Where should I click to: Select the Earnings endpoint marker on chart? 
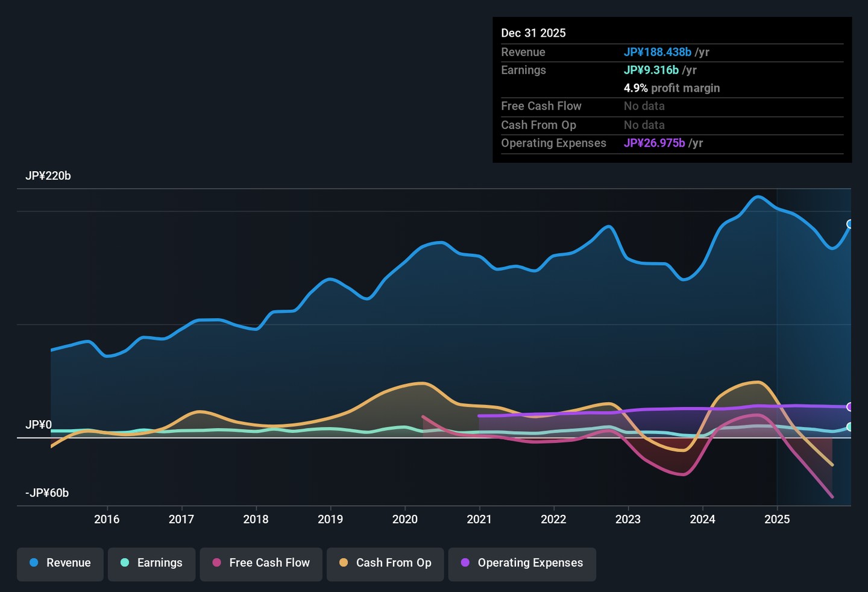850,427
